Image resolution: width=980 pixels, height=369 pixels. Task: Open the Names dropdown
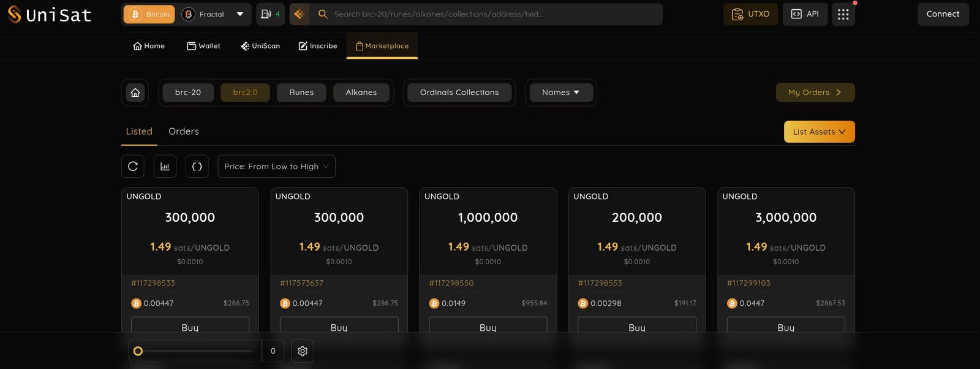pyautogui.click(x=560, y=93)
